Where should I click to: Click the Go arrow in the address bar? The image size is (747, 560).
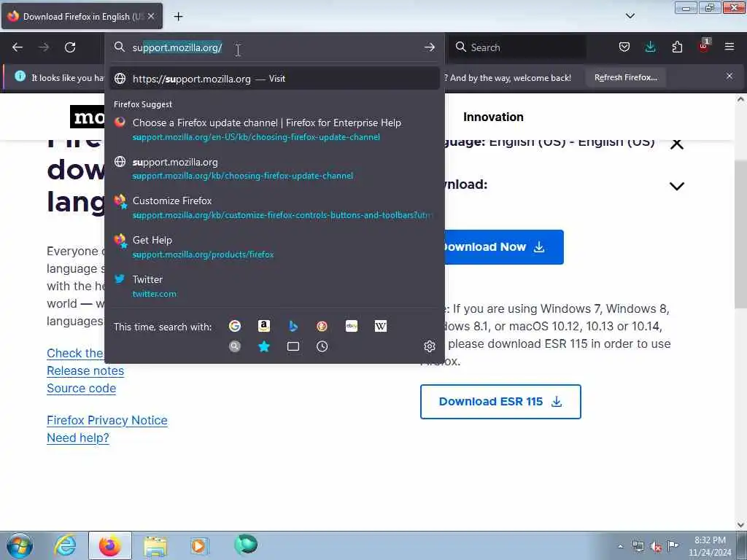tap(429, 47)
